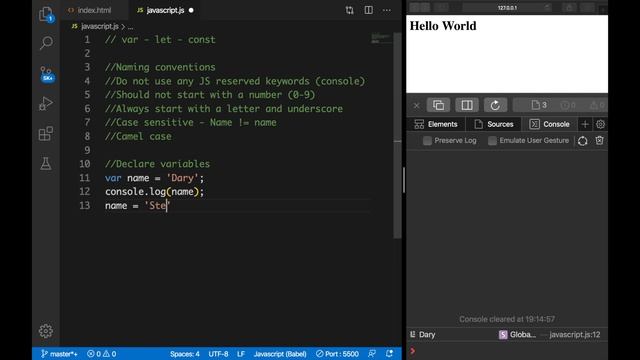Select language mode Javascript (Babel)
Viewport: 640px width, 360px height.
pyautogui.click(x=280, y=354)
